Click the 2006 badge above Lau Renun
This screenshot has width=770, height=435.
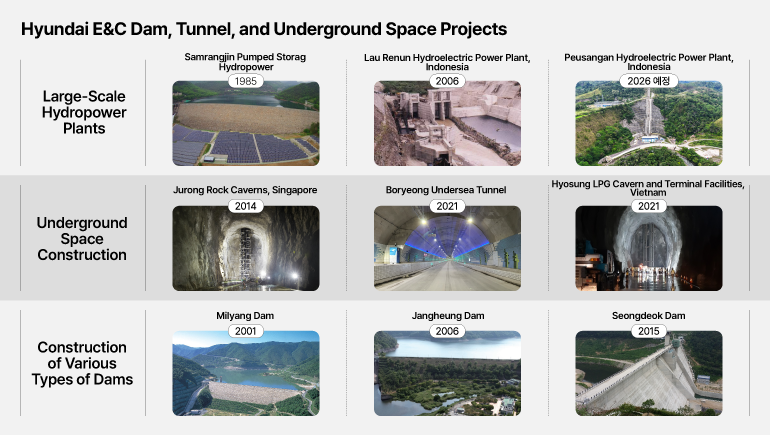447,81
